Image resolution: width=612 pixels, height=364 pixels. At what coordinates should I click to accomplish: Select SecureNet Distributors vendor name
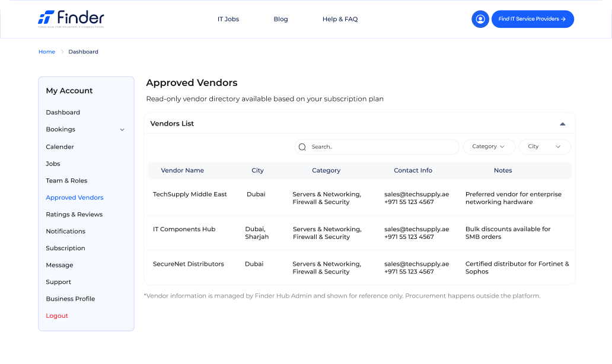(x=188, y=264)
